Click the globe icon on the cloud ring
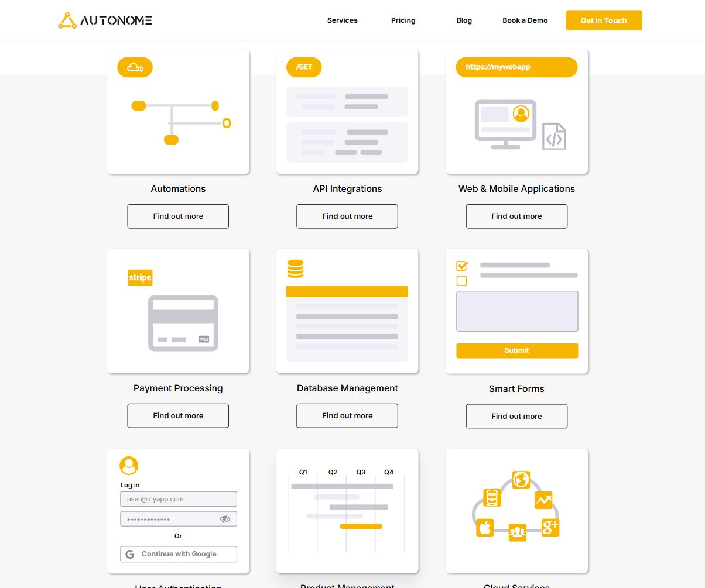This screenshot has height=588, width=705. pyautogui.click(x=521, y=480)
